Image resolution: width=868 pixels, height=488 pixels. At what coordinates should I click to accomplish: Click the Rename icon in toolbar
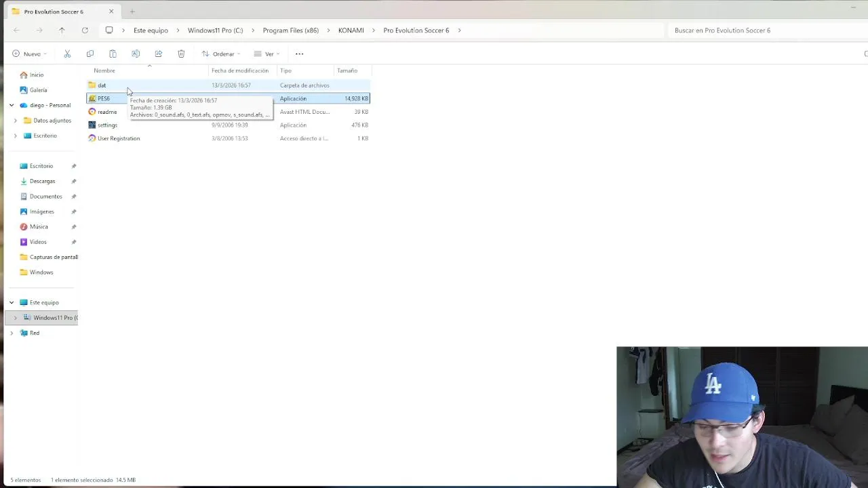pyautogui.click(x=136, y=54)
